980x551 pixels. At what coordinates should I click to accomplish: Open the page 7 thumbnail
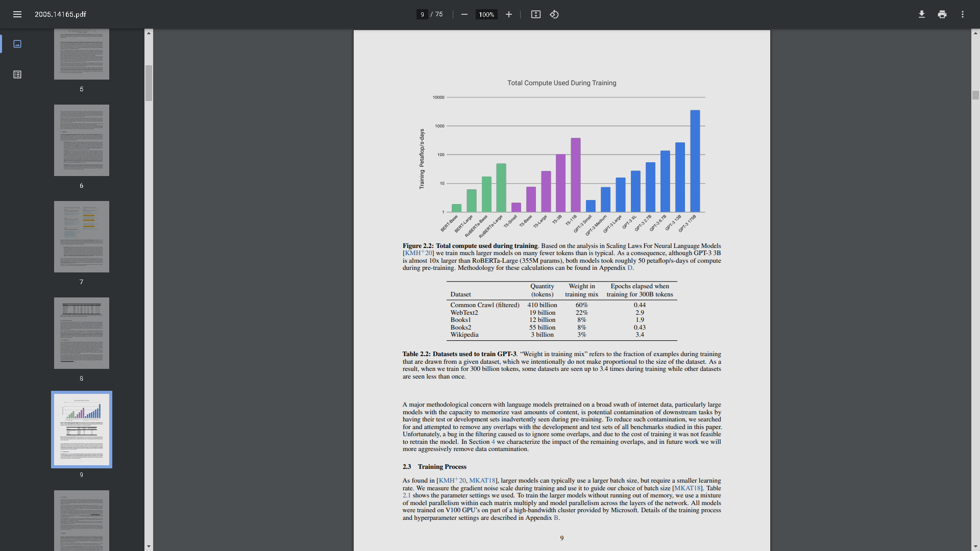[x=82, y=237]
